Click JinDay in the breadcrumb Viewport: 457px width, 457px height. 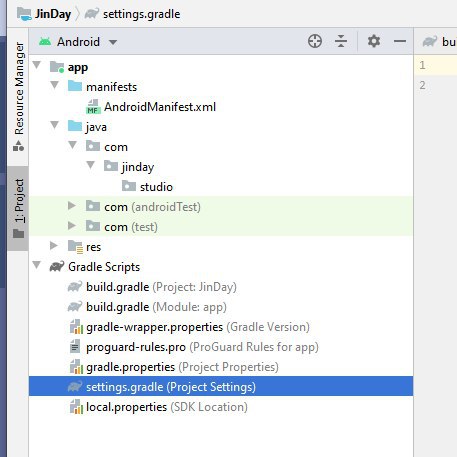click(x=53, y=14)
